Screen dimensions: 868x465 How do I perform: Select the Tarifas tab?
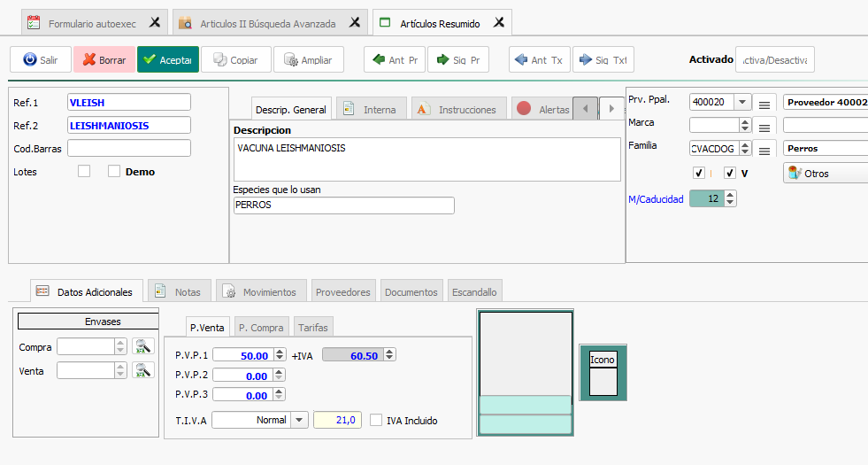coord(313,327)
